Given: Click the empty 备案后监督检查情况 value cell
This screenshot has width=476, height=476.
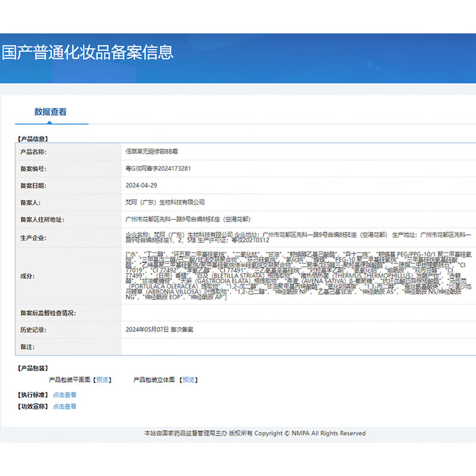Looking at the screenshot, I should 297,312.
